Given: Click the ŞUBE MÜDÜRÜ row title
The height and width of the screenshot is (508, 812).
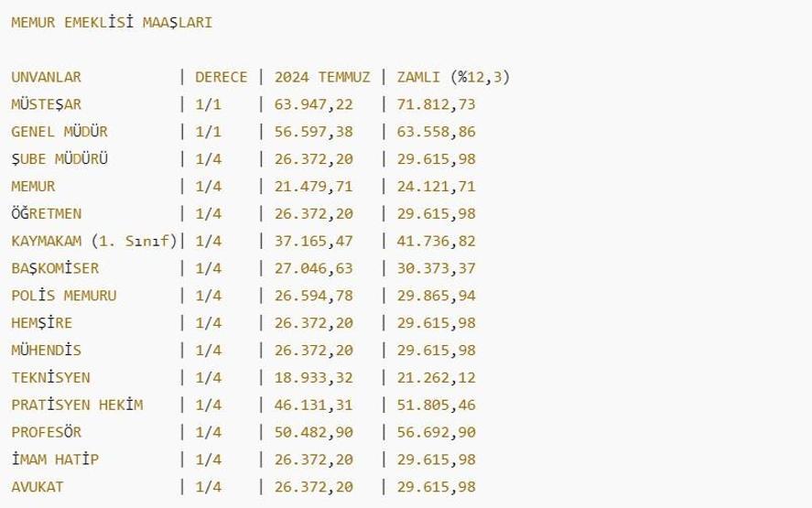Looking at the screenshot, I should click(61, 159).
